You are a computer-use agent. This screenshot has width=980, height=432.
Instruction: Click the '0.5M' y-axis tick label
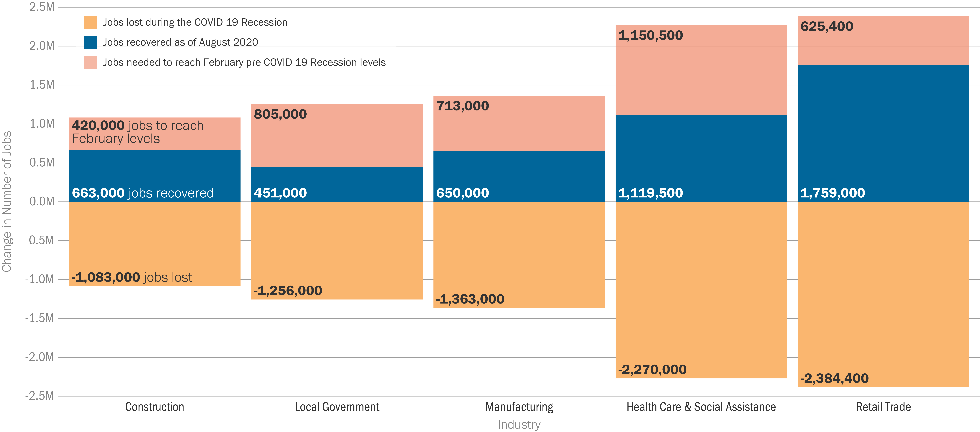(x=42, y=162)
